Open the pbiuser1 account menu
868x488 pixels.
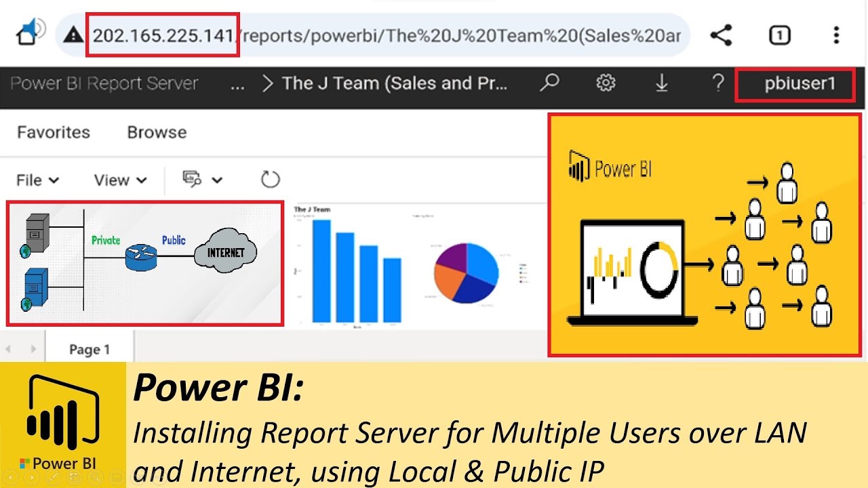coord(800,84)
